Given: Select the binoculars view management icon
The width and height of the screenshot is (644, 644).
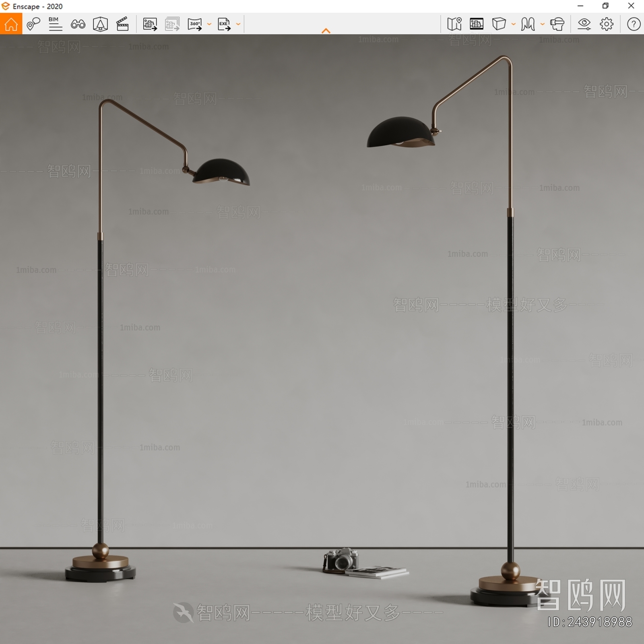Looking at the screenshot, I should [78, 24].
